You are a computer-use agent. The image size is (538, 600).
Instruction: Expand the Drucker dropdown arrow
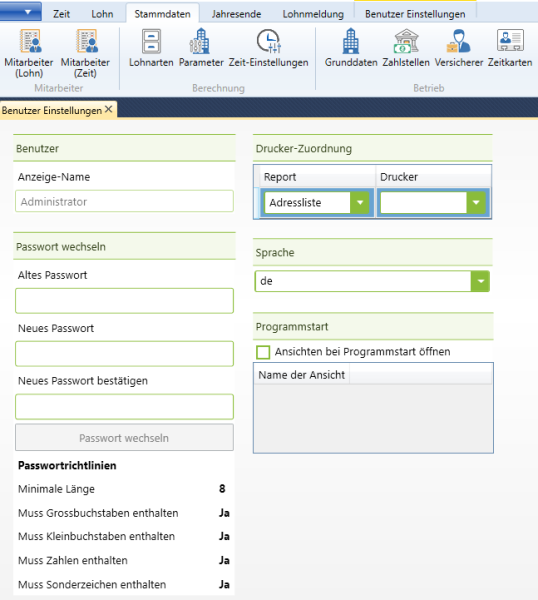(x=476, y=202)
